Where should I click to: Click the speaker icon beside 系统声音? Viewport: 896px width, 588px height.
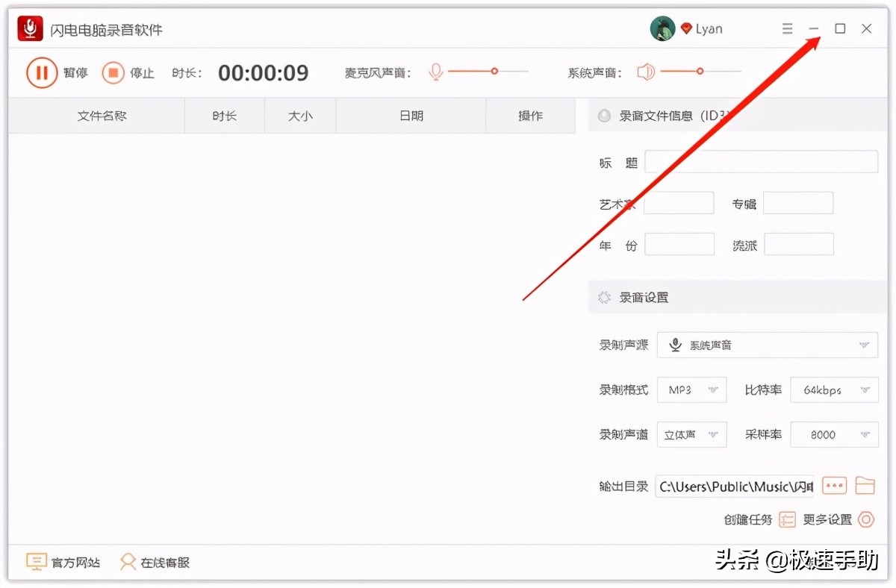(645, 72)
